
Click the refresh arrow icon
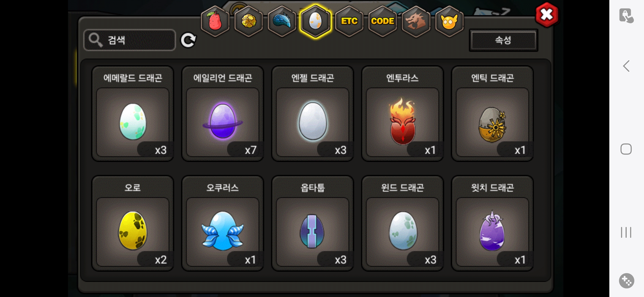(x=188, y=40)
